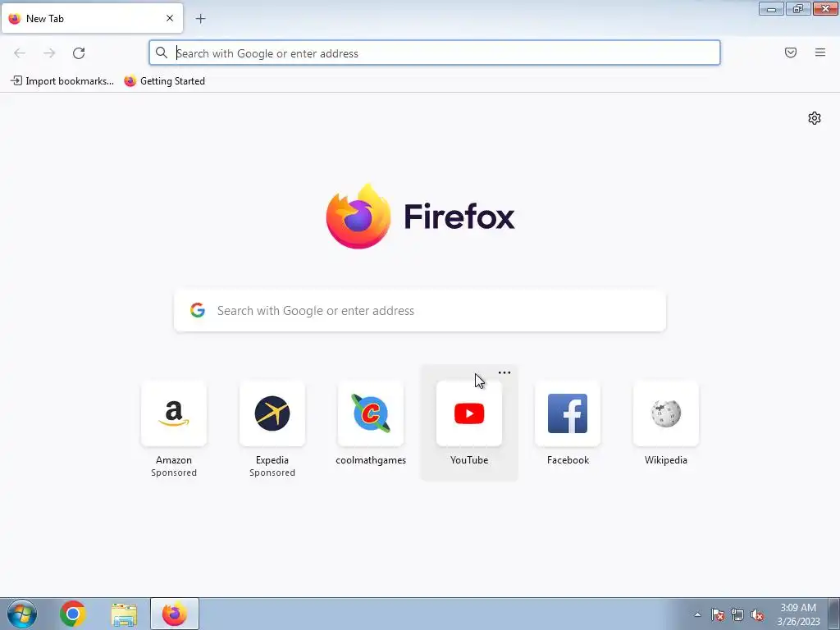Open the Amazon sponsored shortcut tile
840x630 pixels.
tap(174, 413)
